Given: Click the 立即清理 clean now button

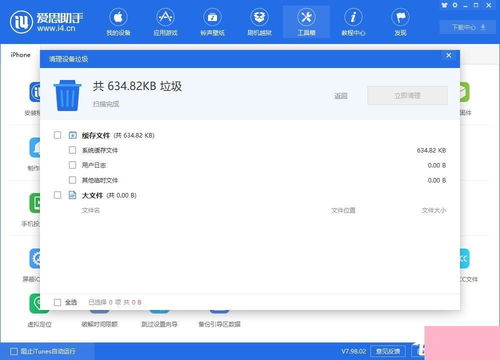Looking at the screenshot, I should [x=407, y=96].
